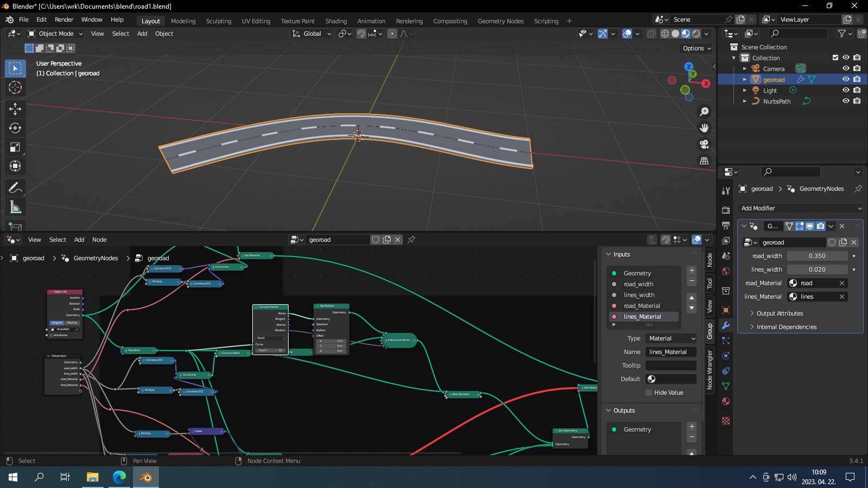Switch to the Shading workspace tab

pyautogui.click(x=336, y=21)
